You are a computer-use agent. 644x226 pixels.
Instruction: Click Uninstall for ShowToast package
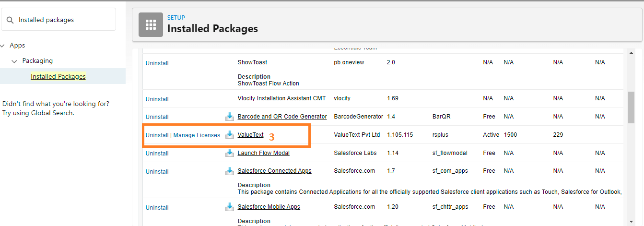pyautogui.click(x=157, y=63)
